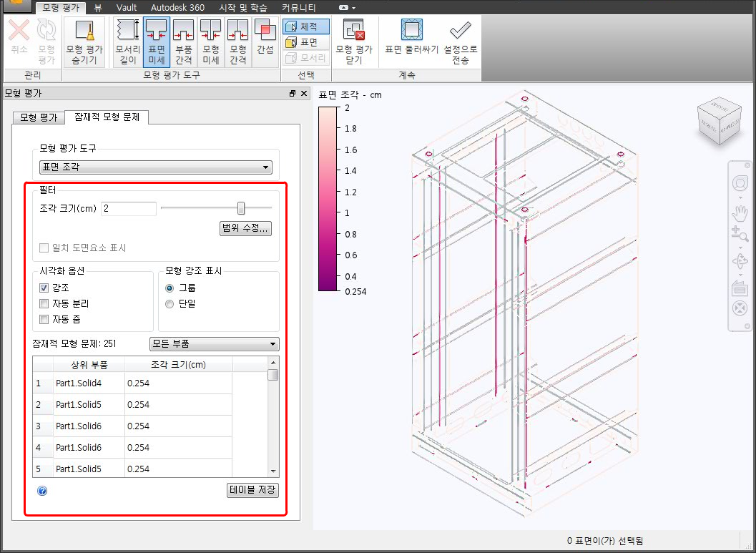Toggle 일치 도면요소 표시 checkbox
This screenshot has height=553, width=756.
44,248
